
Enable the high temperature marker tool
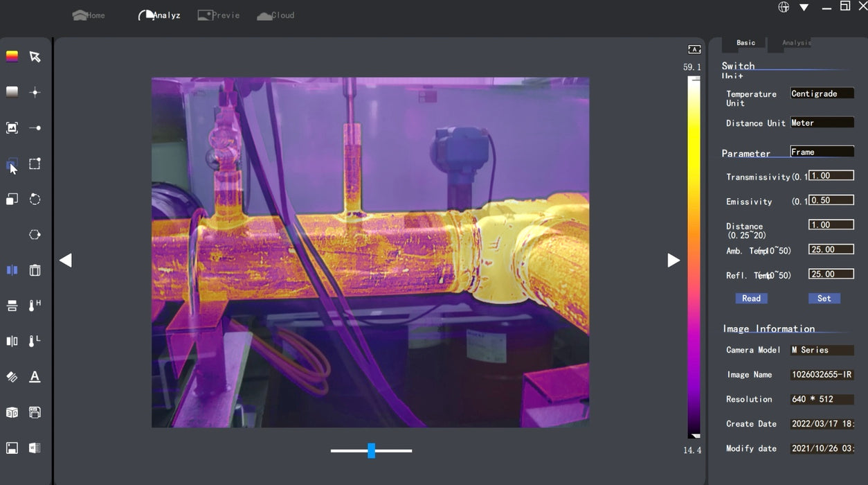[x=35, y=306]
